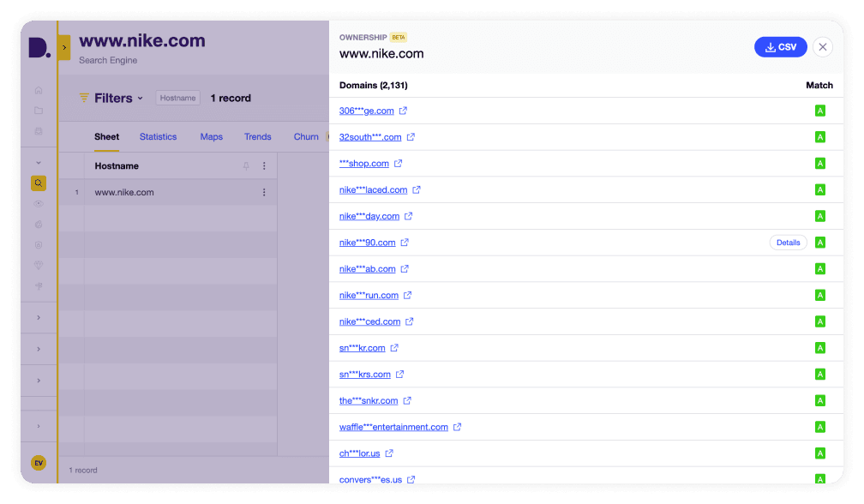Open external link icon for nike***laced.com
This screenshot has height=504, width=864.
point(417,190)
